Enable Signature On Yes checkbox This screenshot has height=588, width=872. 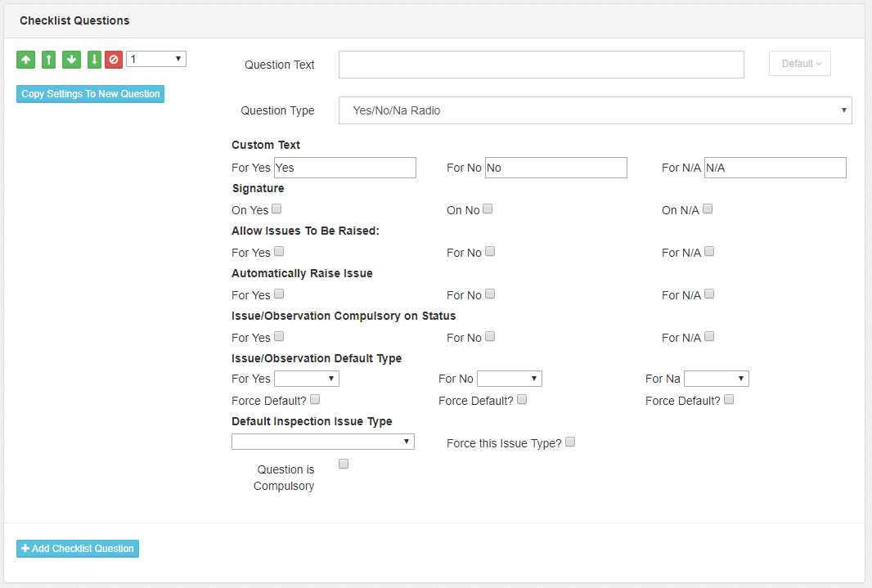click(276, 209)
